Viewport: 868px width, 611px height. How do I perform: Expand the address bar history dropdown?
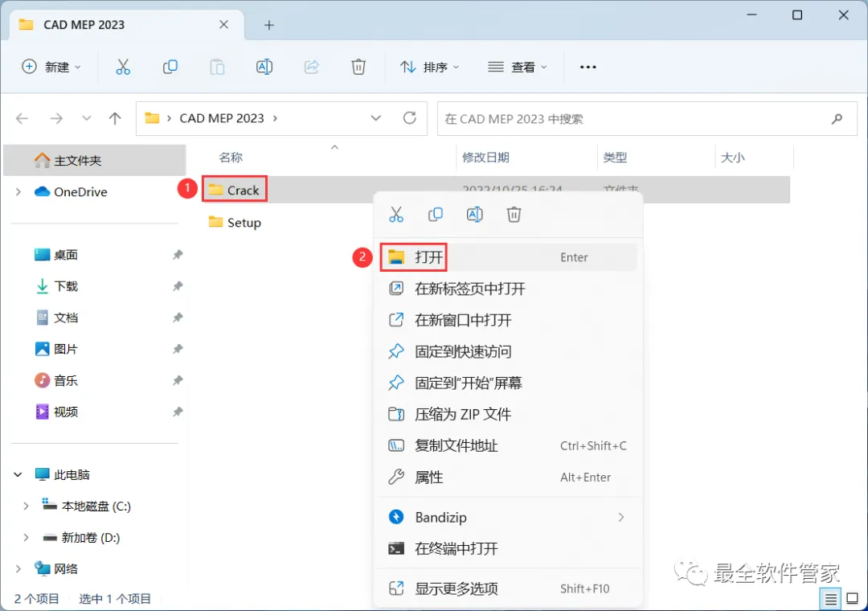(x=376, y=118)
